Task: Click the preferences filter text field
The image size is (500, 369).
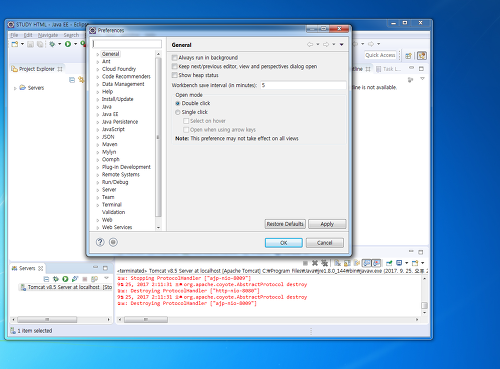Action: coord(127,44)
